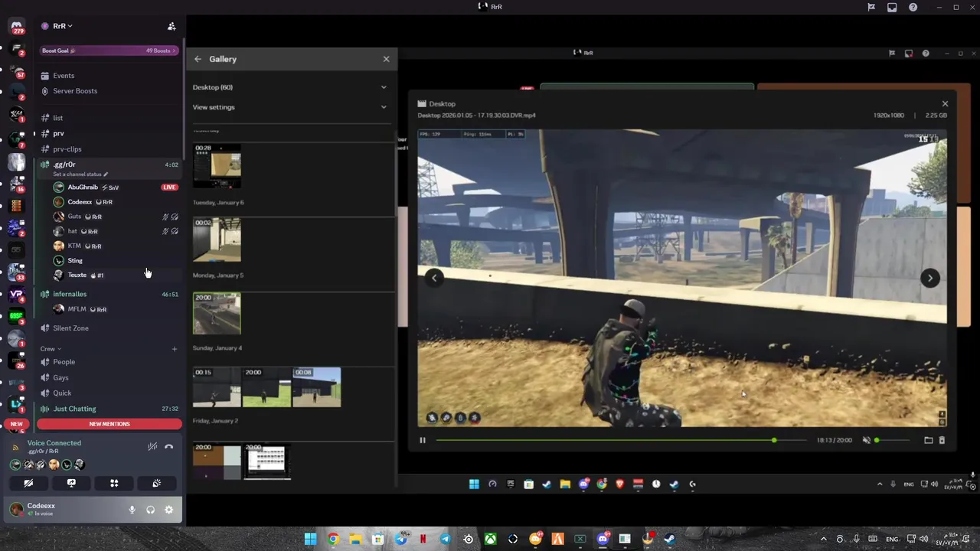Disconnect from voice with the hang-up icon
This screenshot has width=980, height=551.
click(169, 446)
